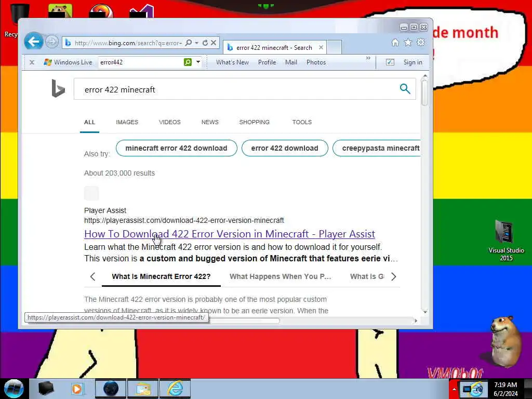
Task: Open the dark globe taskbar icon
Action: (111, 389)
